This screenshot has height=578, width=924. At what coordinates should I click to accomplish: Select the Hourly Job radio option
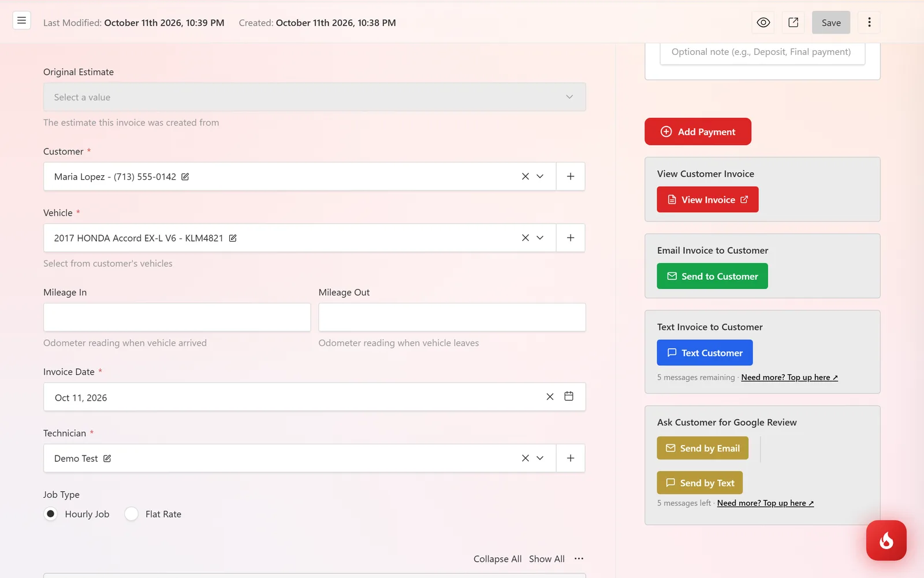(51, 514)
